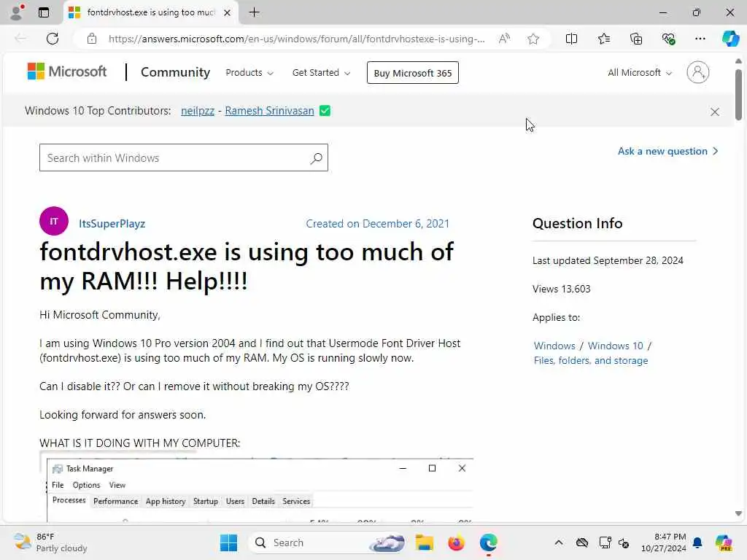Screen dimensions: 747x560
Task: Open the weather widget on taskbar
Action: (x=50, y=542)
